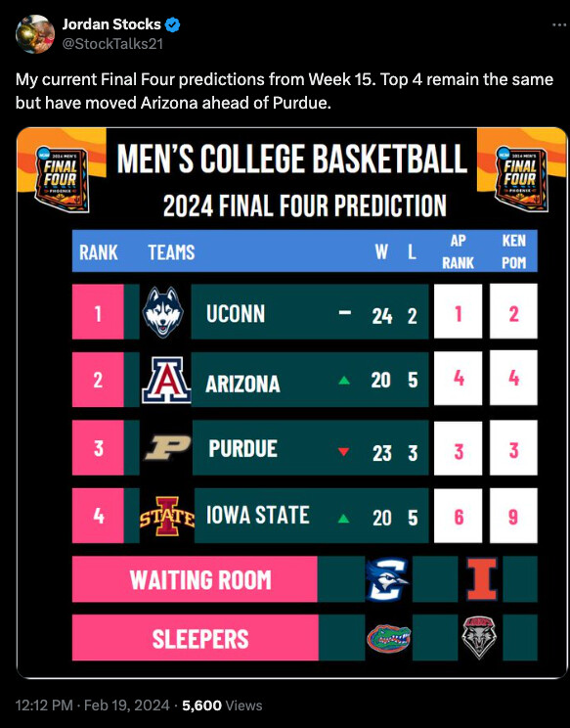This screenshot has width=570, height=728.
Task: Click the 12:12 PM Feb 19, 2024 timestamp
Action: [x=92, y=705]
